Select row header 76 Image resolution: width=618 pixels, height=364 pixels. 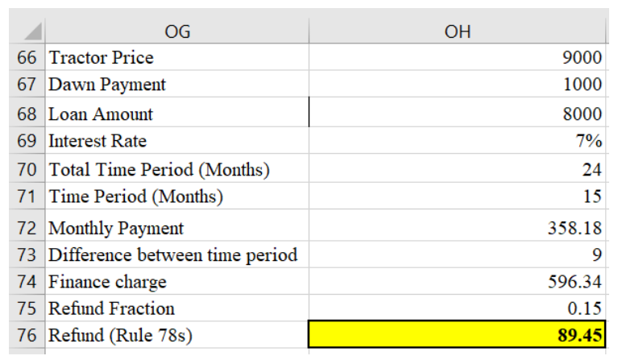[27, 335]
